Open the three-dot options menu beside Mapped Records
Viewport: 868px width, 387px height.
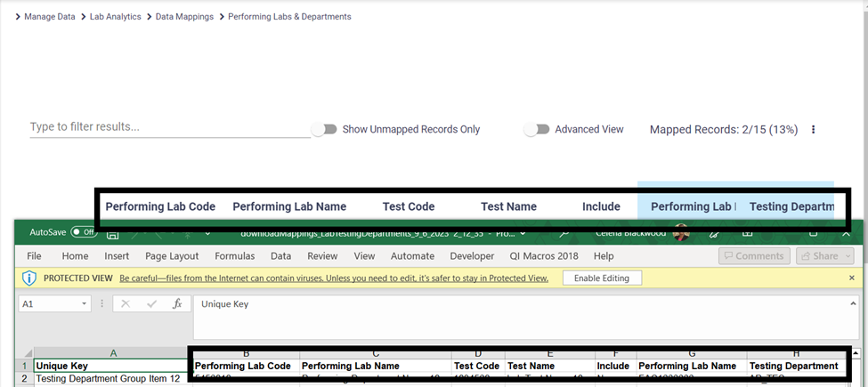click(813, 130)
